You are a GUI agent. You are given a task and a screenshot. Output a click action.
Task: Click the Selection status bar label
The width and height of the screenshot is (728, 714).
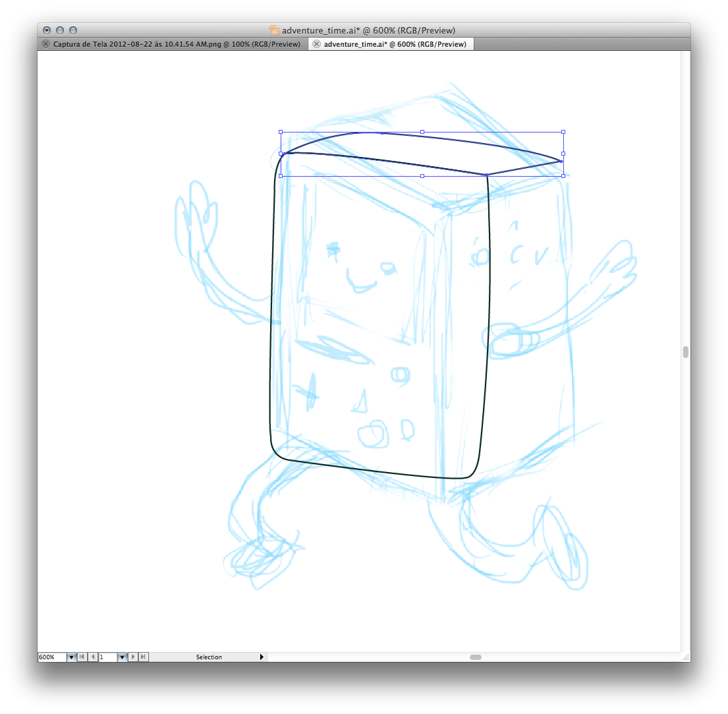[209, 657]
